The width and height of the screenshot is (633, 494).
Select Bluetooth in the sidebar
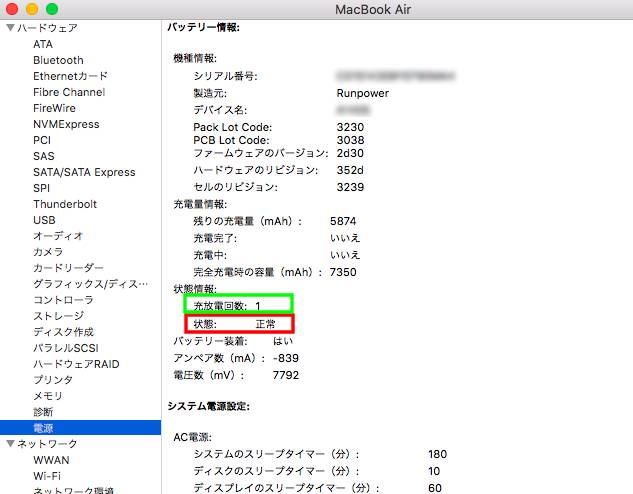coord(58,60)
